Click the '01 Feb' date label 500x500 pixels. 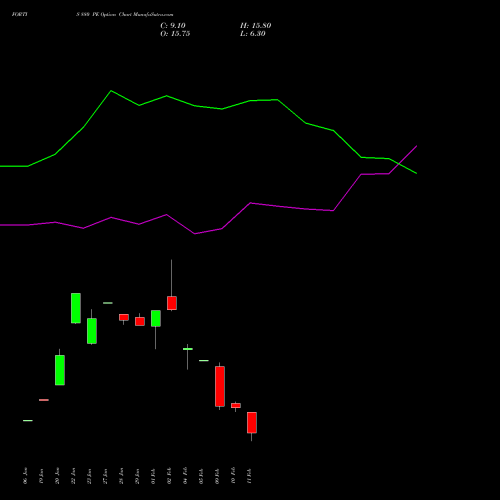coord(153,476)
